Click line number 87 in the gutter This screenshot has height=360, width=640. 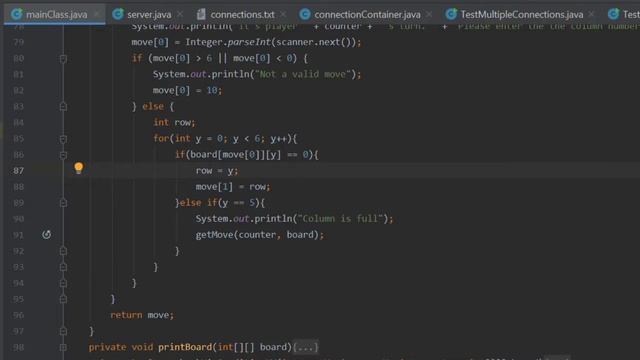pyautogui.click(x=18, y=171)
